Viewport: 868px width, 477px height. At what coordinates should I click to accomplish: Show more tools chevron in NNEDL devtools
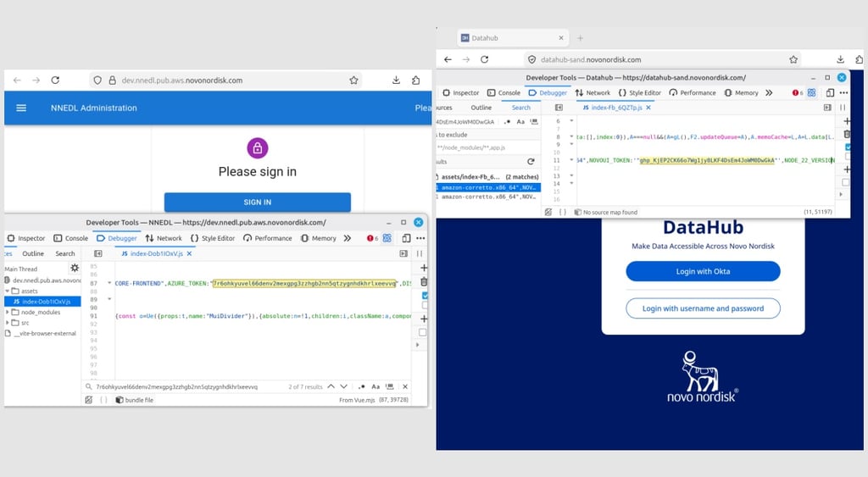[347, 238]
